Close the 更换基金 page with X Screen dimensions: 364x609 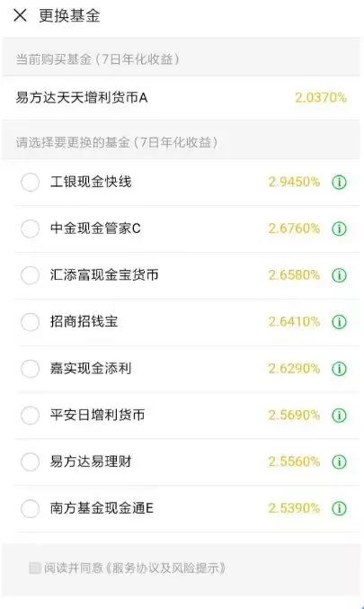(20, 15)
